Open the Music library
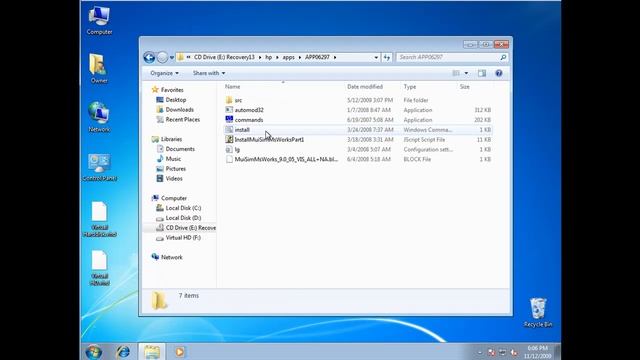The height and width of the screenshot is (360, 640). (x=173, y=159)
